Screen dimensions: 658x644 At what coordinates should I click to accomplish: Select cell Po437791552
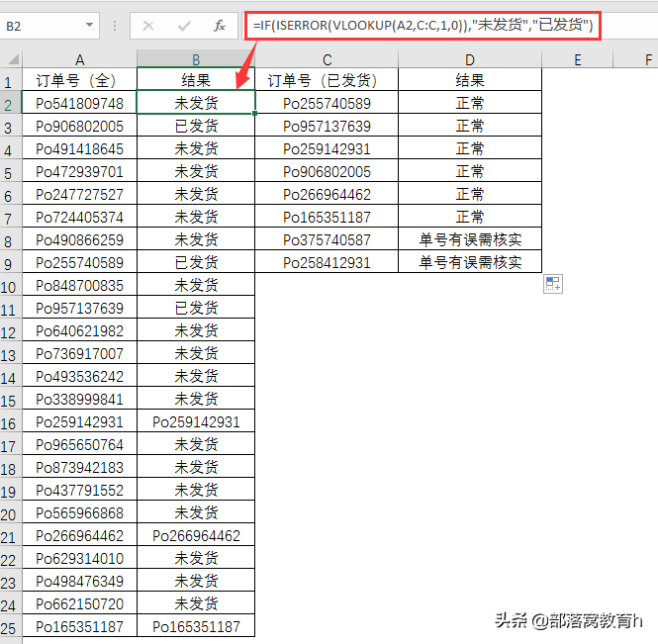tap(79, 490)
